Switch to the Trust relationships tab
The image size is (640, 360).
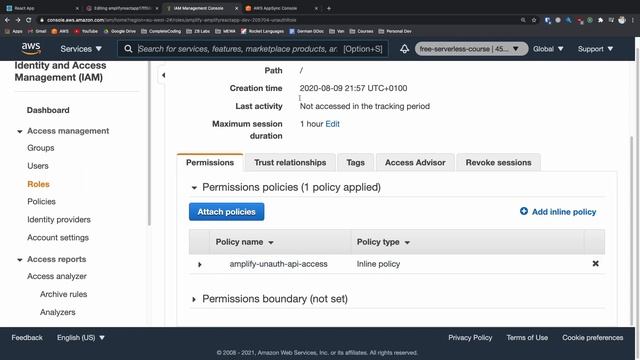click(x=290, y=162)
